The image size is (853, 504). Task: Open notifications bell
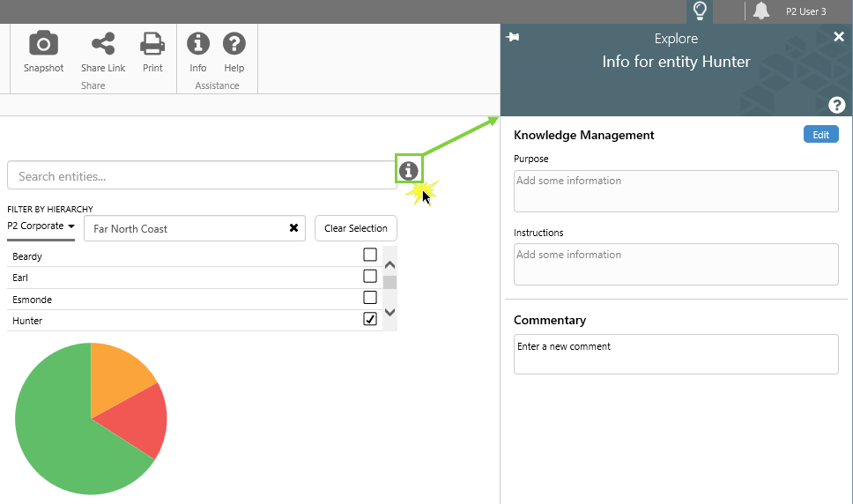[x=761, y=11]
